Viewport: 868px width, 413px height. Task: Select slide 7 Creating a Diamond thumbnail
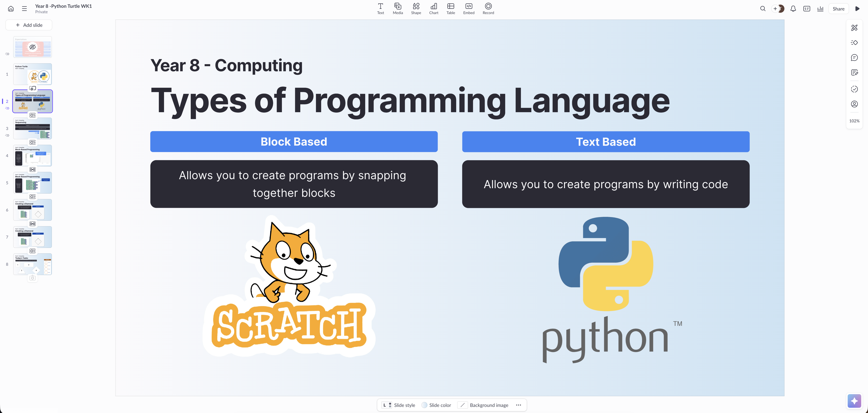pos(32,237)
